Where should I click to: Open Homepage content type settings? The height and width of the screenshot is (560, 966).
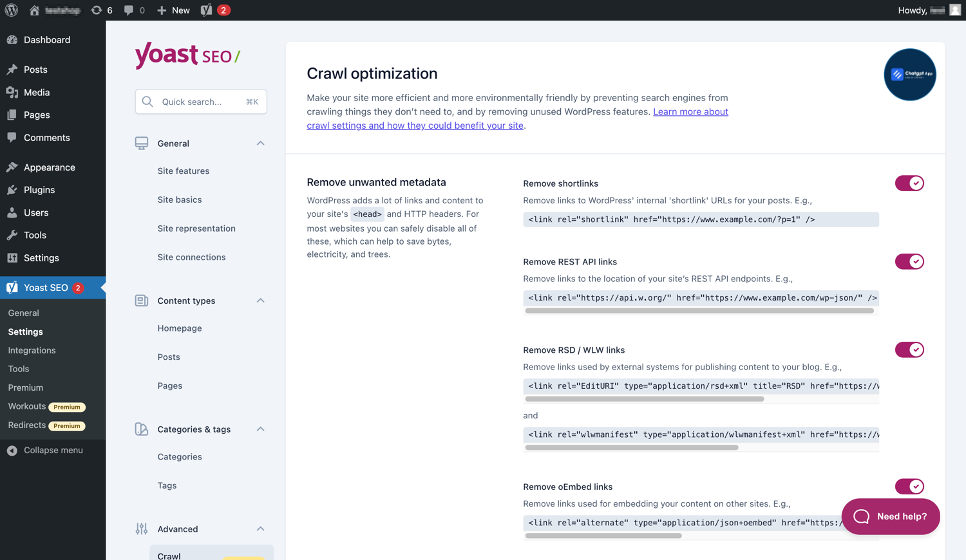coord(180,328)
